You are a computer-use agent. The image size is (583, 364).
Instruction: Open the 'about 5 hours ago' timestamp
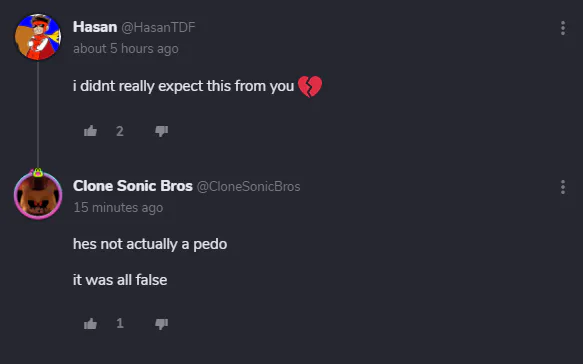pos(126,49)
